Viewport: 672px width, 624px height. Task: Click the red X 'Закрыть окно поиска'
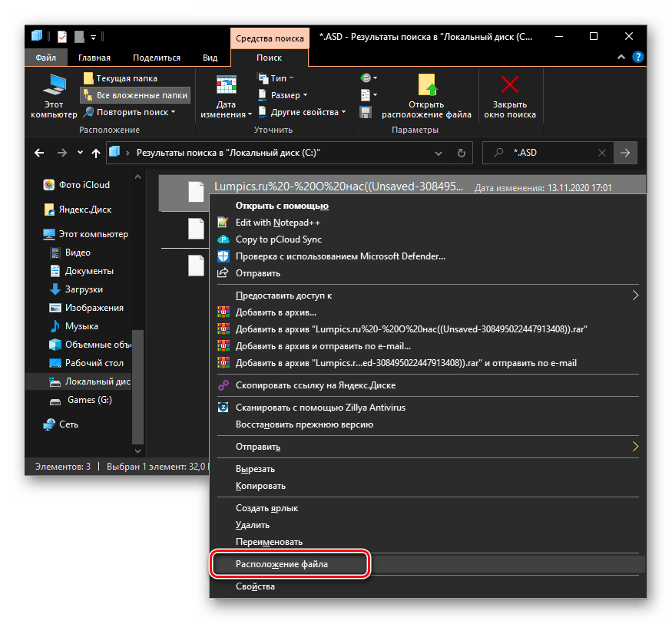(x=509, y=86)
